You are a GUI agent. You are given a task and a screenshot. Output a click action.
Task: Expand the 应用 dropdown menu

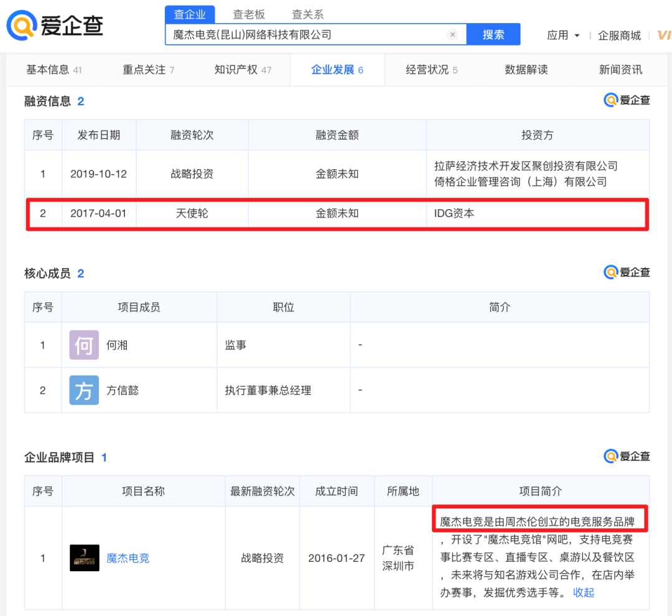tap(563, 35)
